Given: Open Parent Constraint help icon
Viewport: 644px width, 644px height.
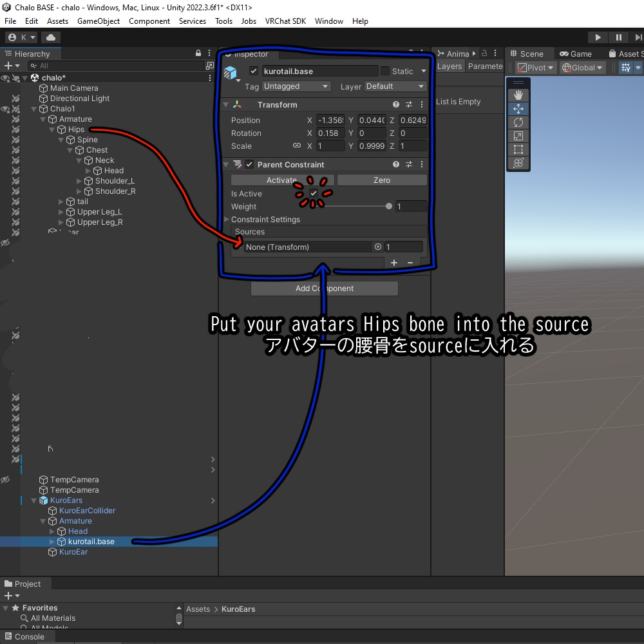Looking at the screenshot, I should pos(396,164).
